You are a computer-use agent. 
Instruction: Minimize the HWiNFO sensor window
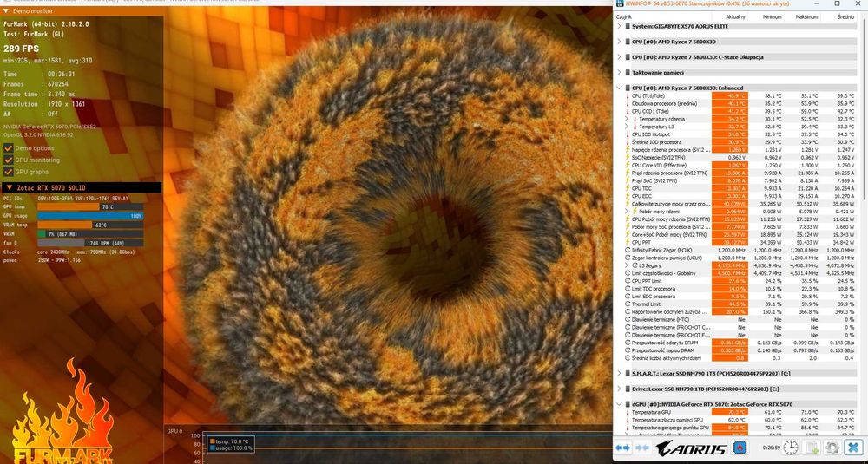tap(817, 3)
